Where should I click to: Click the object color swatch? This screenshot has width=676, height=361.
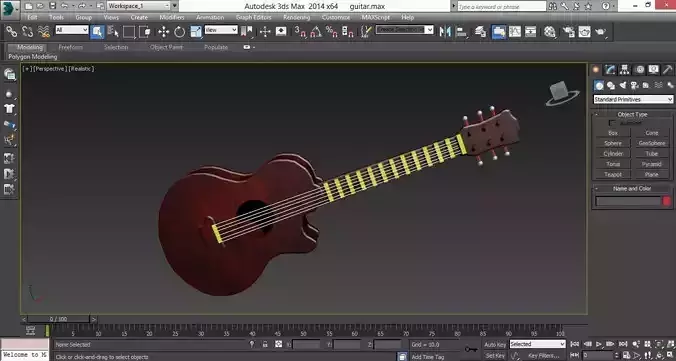[667, 201]
